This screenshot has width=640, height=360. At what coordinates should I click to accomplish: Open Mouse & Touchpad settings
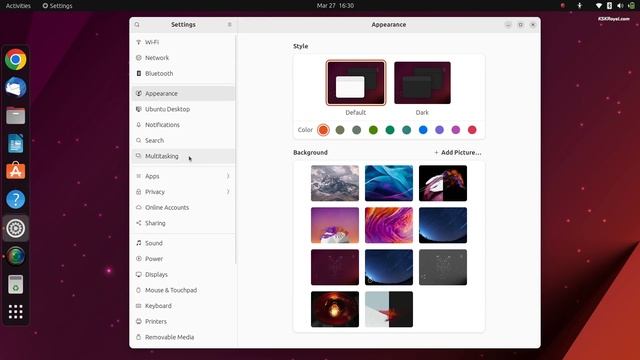(183, 290)
